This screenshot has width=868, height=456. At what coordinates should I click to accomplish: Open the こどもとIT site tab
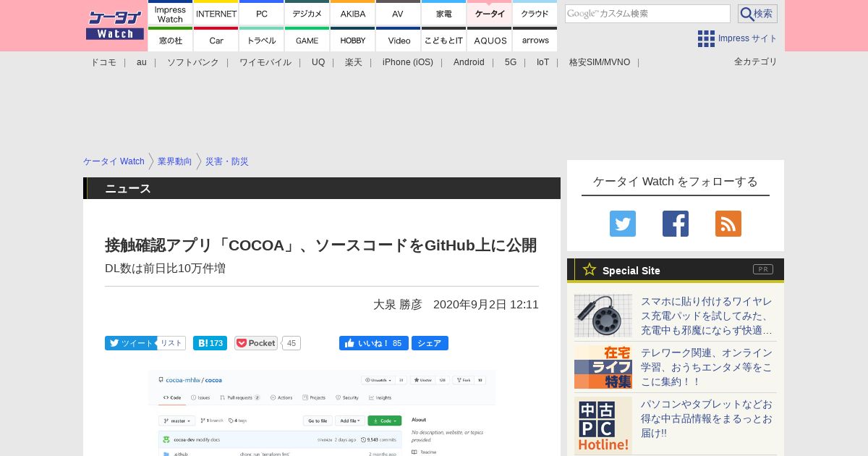(444, 40)
